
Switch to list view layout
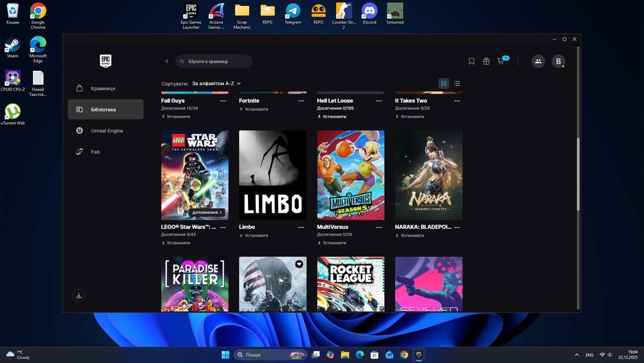(457, 83)
